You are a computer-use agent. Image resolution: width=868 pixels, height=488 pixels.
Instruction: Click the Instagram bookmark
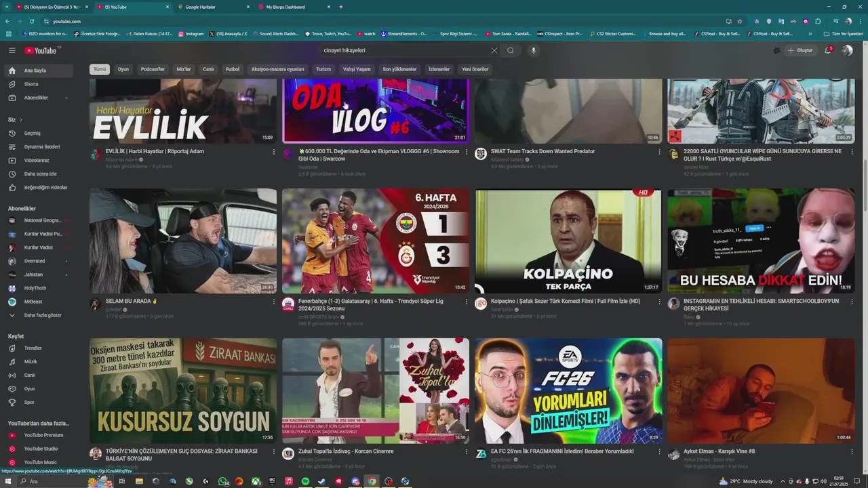coord(191,34)
